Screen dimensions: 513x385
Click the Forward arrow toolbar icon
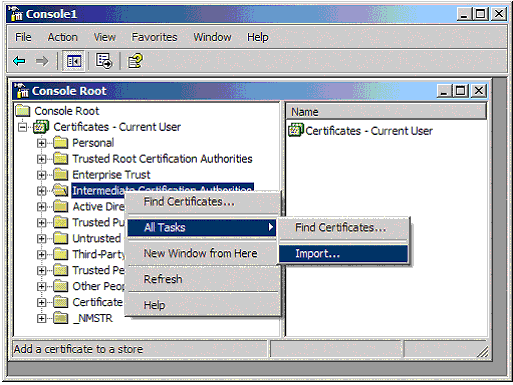tap(42, 61)
